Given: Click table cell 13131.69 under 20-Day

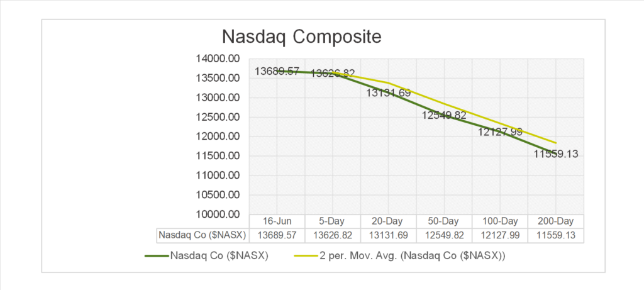Looking at the screenshot, I should pyautogui.click(x=388, y=236).
